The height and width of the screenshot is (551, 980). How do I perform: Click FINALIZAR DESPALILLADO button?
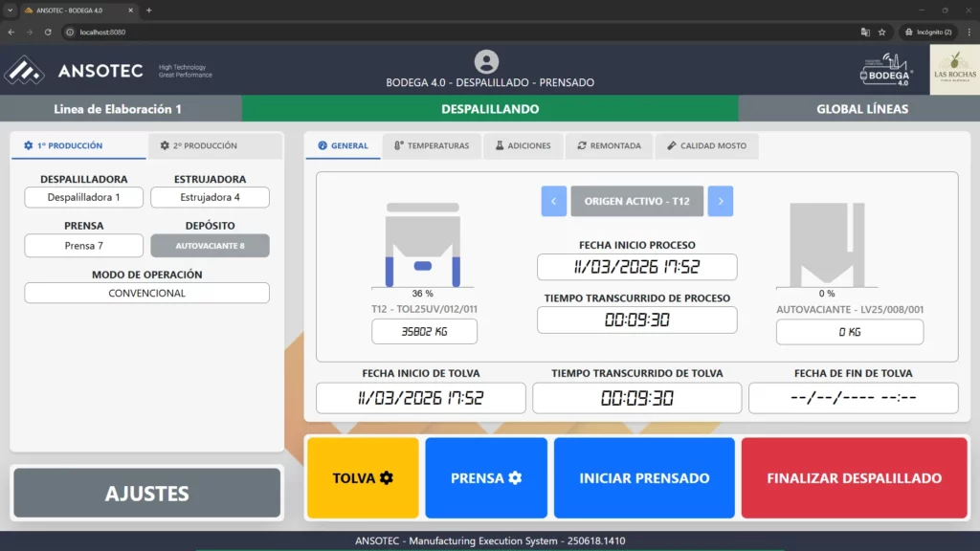point(855,478)
